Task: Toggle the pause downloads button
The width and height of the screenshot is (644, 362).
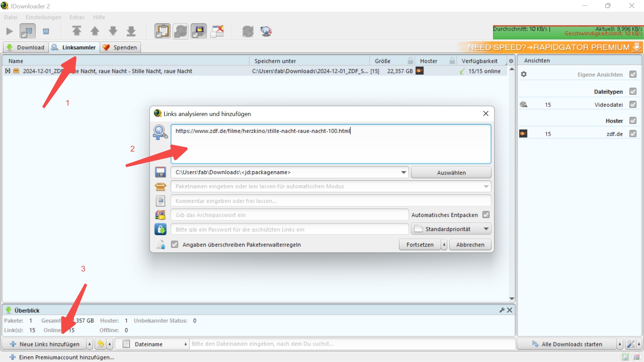Action: pos(28,32)
